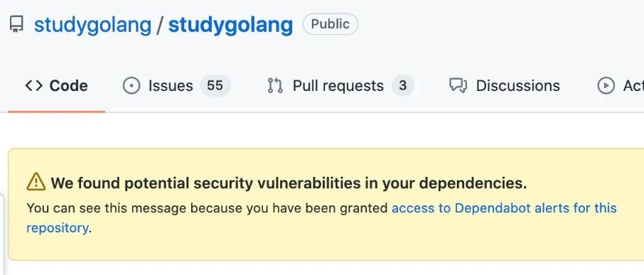Open the partially visible Actions tab
This screenshot has height=275, width=644.
point(620,86)
